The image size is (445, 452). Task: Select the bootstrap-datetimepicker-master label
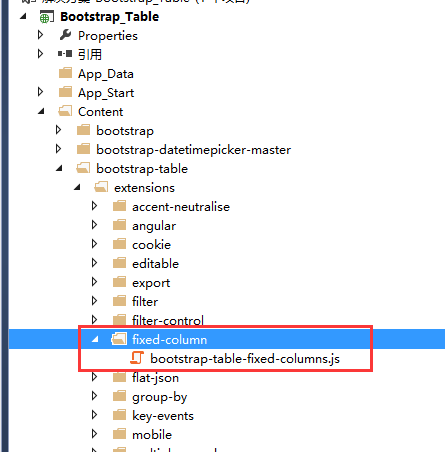click(193, 150)
